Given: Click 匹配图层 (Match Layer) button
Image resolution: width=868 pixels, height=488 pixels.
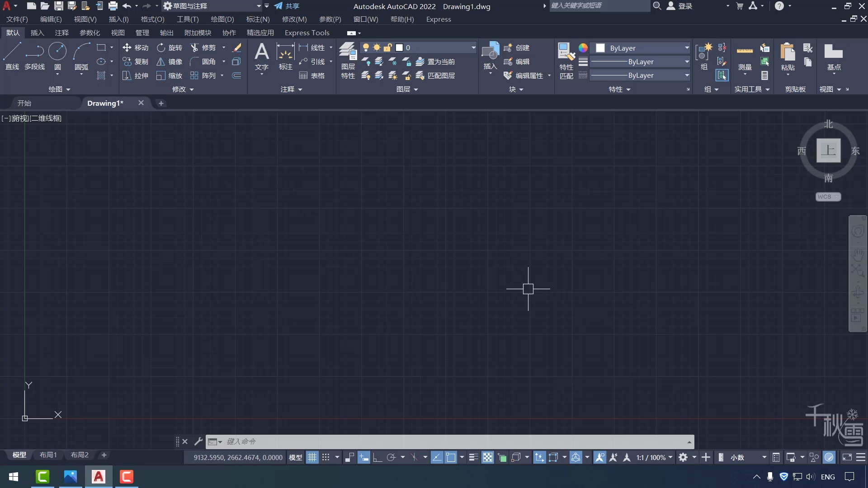Looking at the screenshot, I should tap(435, 75).
